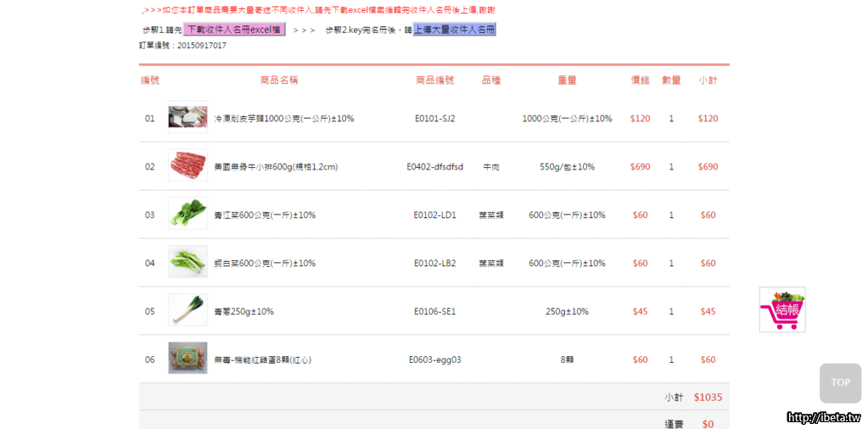Image resolution: width=868 pixels, height=429 pixels.
Task: Open the bok choy product thumbnail
Action: [x=188, y=214]
